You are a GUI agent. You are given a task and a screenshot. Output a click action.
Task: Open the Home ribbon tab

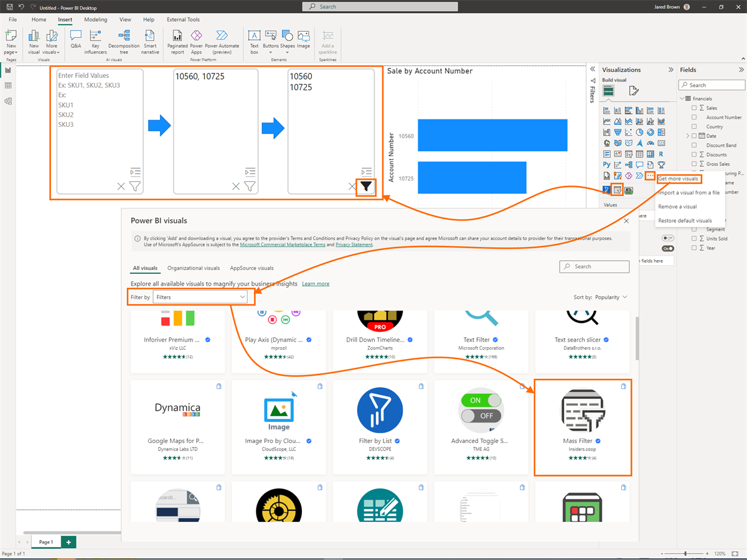[39, 20]
